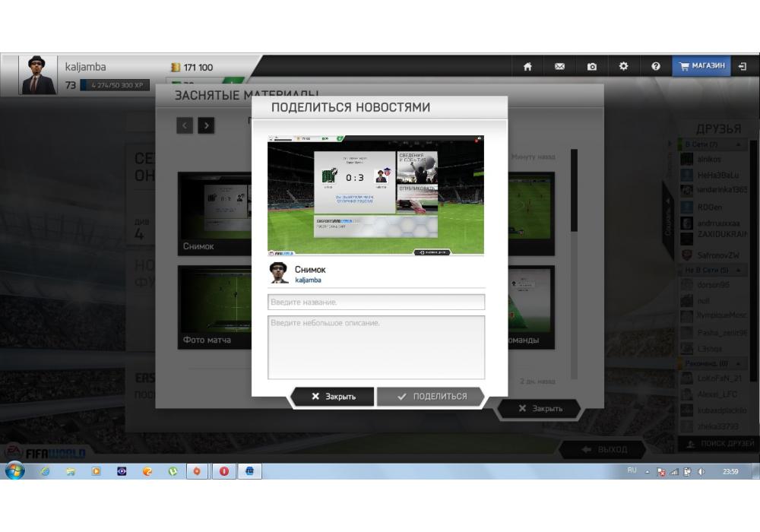Open the Фото матча thumbnail

215,307
